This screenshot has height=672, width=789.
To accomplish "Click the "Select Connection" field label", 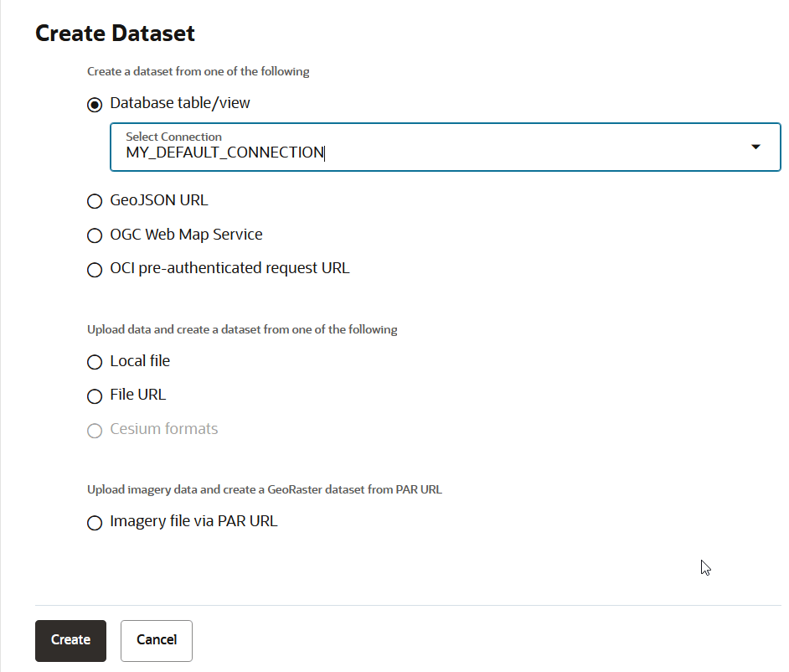I will [173, 137].
